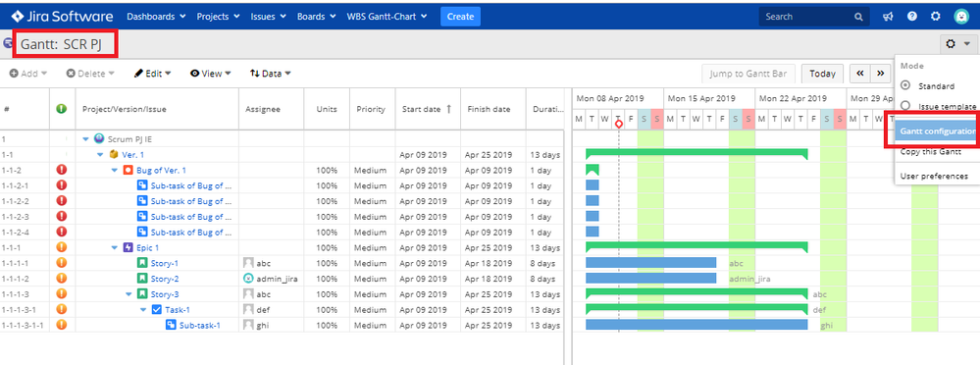Choose Copy this Gantt menu entry
980x365 pixels.
pos(931,152)
